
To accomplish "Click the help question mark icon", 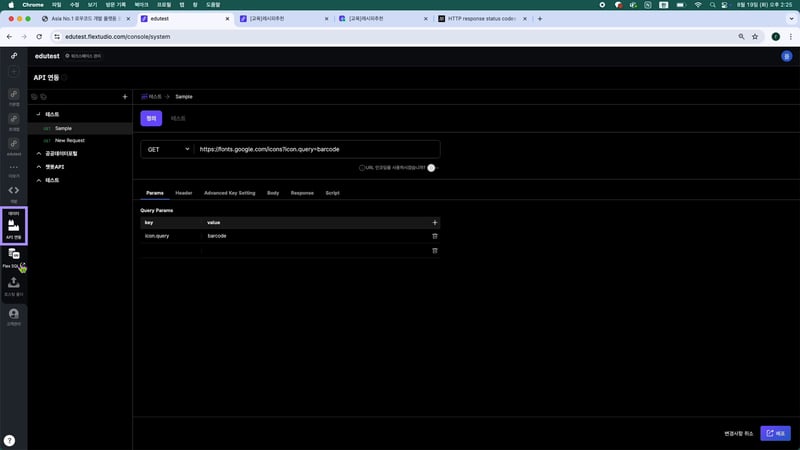I will (x=9, y=440).
